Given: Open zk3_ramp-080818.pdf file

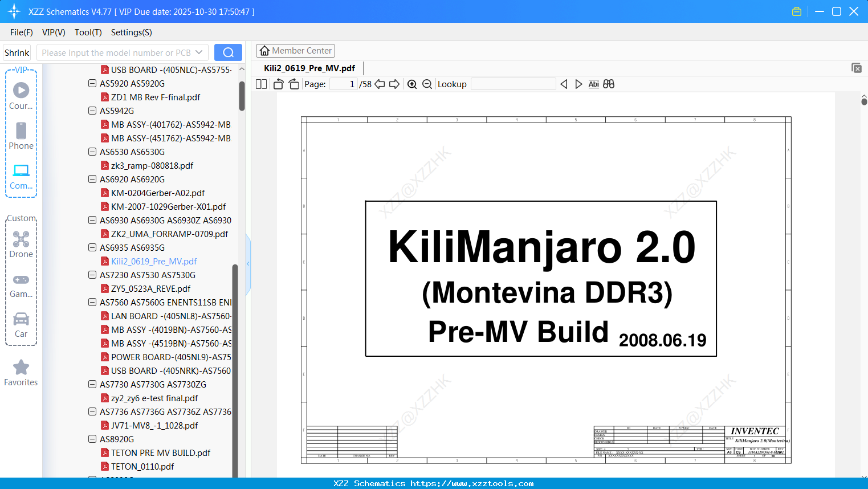Looking at the screenshot, I should click(152, 166).
